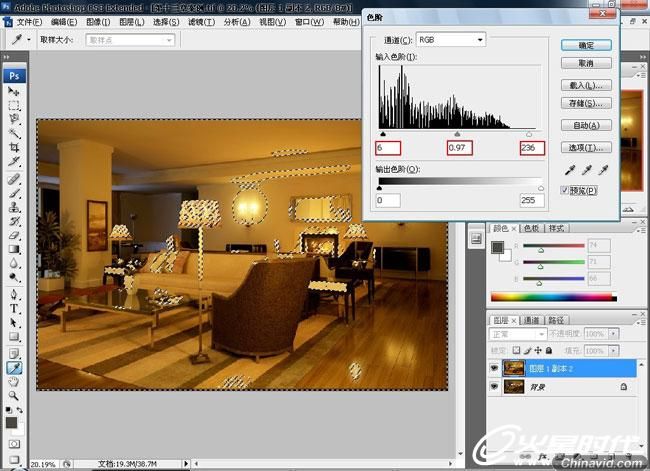The width and height of the screenshot is (650, 471).
Task: Select the Shape tool
Action: click(14, 337)
